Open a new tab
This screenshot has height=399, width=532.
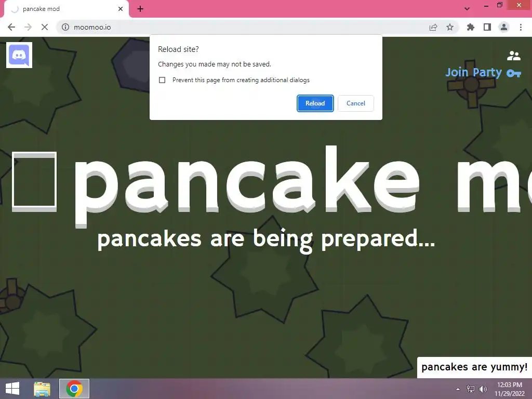140,9
